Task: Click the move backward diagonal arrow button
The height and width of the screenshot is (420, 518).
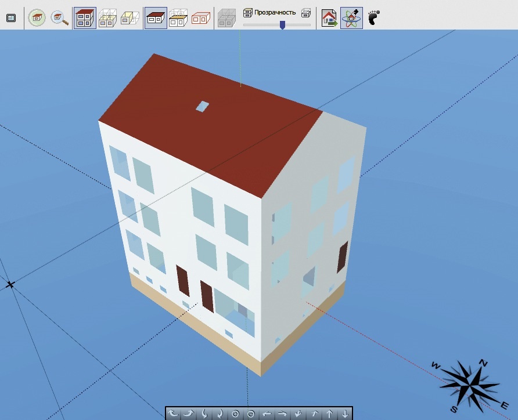Action: tap(298, 414)
